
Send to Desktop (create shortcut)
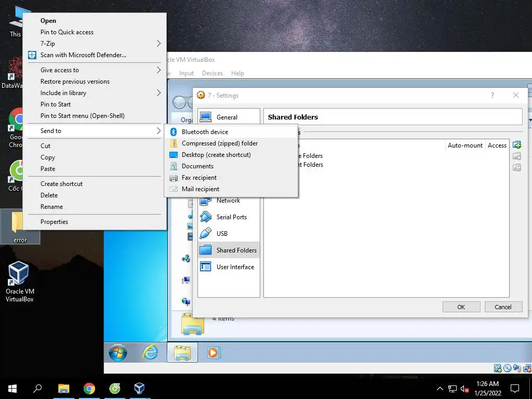click(231, 155)
